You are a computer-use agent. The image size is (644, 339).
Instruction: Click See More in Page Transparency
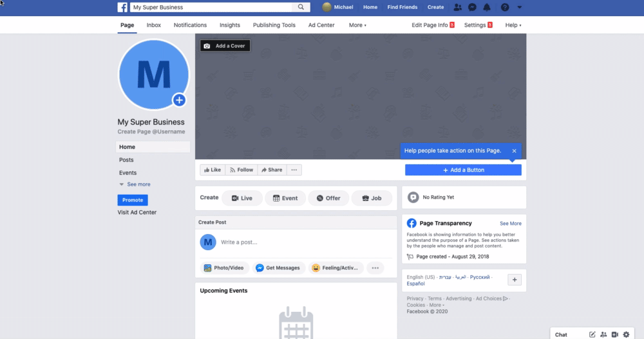[x=511, y=224]
